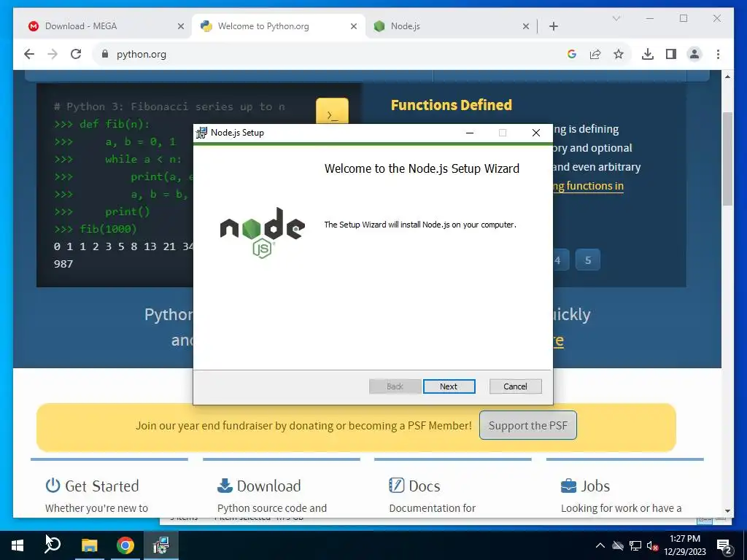
Task: Click the page scrollbar thumb in Chrome
Action: [727, 159]
